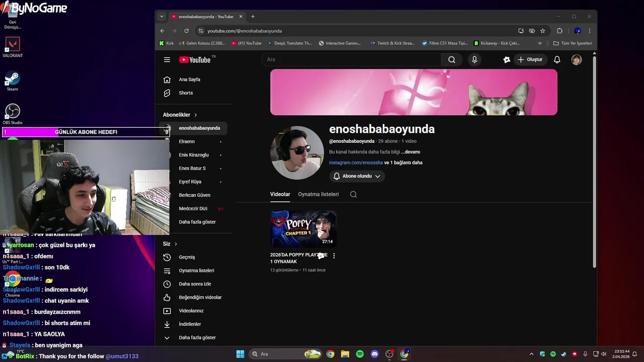Click the pink channel banner
This screenshot has height=362, width=644.
coord(414,93)
